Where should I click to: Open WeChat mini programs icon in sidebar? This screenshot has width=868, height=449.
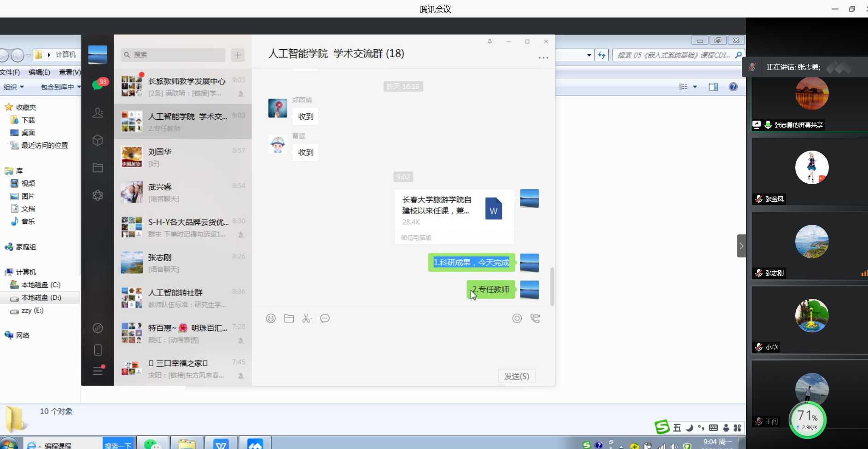[98, 328]
